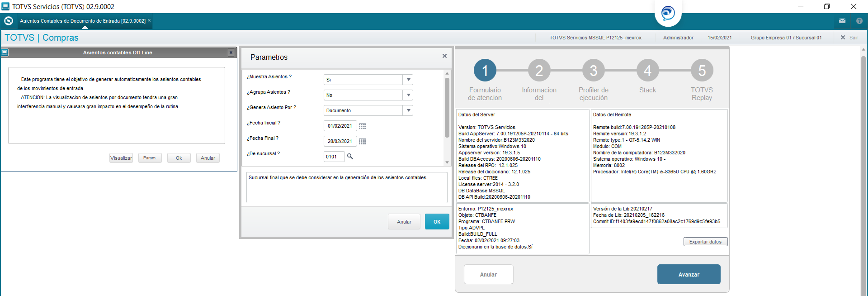The image size is (868, 296).
Task: Open the Agrupa Asientos dropdown
Action: [x=409, y=95]
